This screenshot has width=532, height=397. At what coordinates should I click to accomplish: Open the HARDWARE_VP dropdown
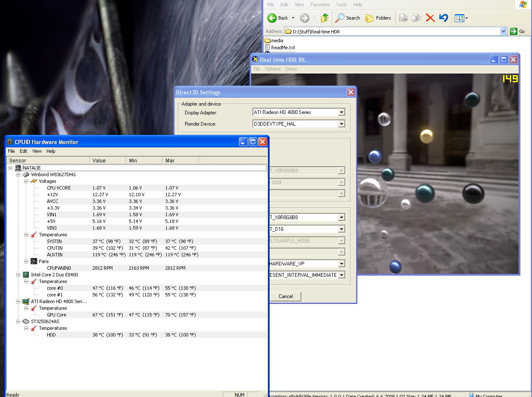(341, 264)
